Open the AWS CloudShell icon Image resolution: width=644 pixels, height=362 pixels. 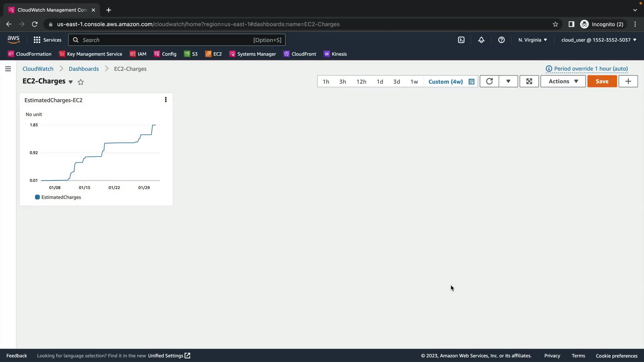coord(461,40)
